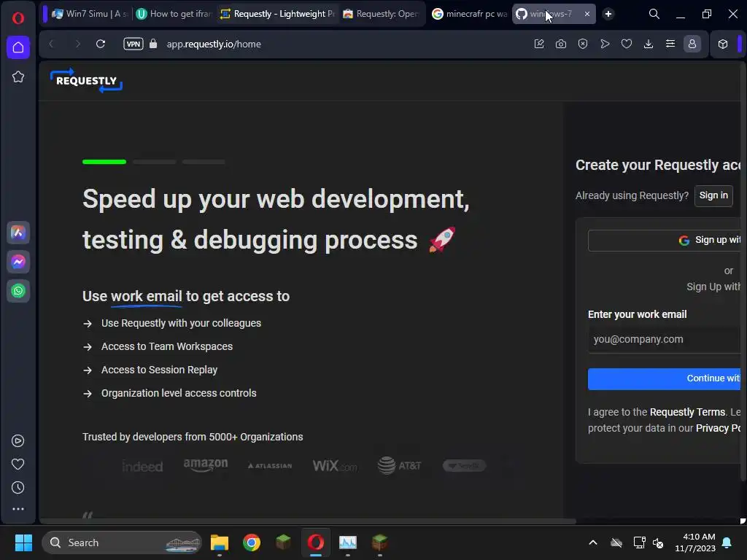Open sidebar heart pinboards icon
Viewport: 747px width, 560px height.
click(x=18, y=464)
